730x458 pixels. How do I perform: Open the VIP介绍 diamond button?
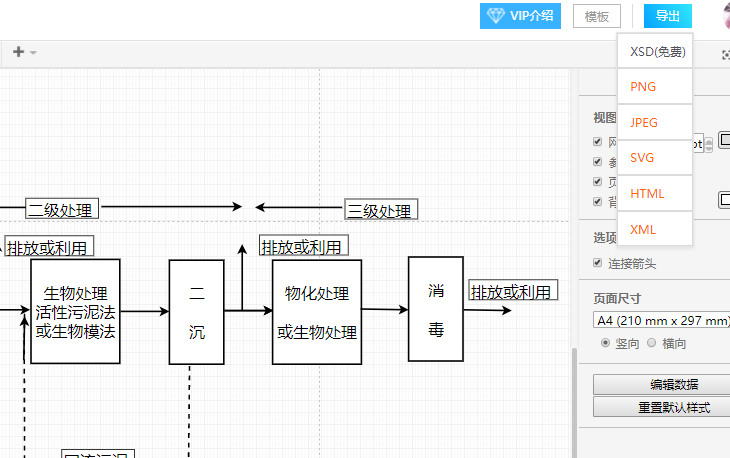click(520, 16)
